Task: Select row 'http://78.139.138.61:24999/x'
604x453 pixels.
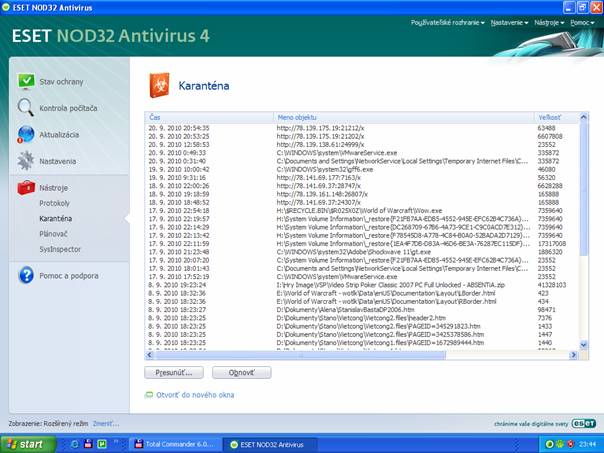Action: (361, 144)
